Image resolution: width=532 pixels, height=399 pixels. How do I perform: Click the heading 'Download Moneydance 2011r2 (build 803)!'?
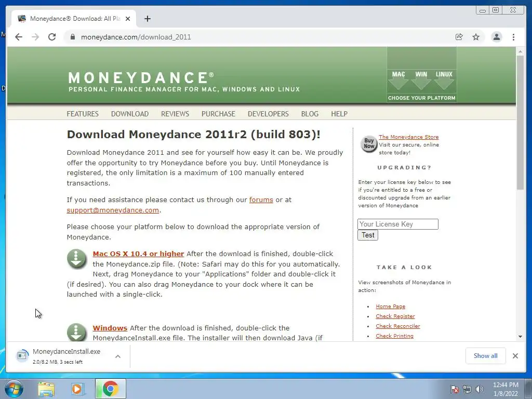(193, 135)
